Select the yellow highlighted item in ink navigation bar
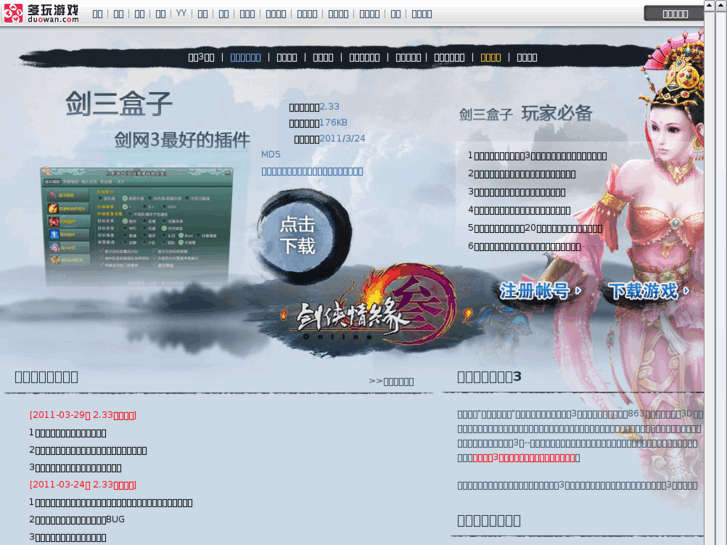Screen dimensions: 727x545 point(491,58)
